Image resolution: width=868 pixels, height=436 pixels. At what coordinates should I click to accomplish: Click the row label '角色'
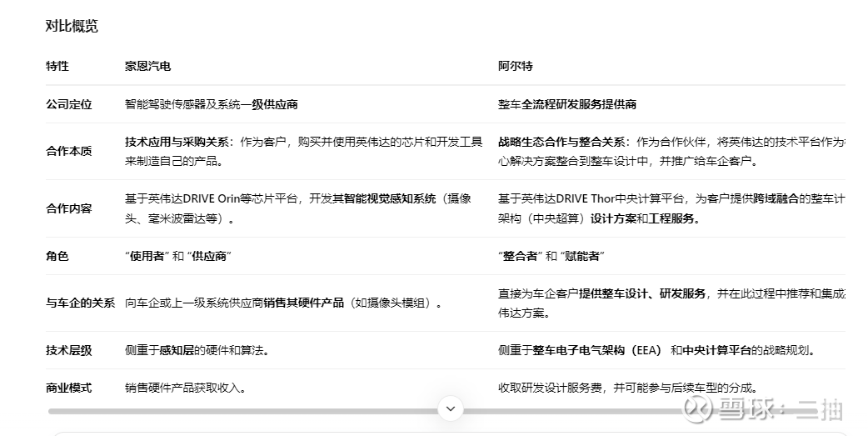[57, 256]
